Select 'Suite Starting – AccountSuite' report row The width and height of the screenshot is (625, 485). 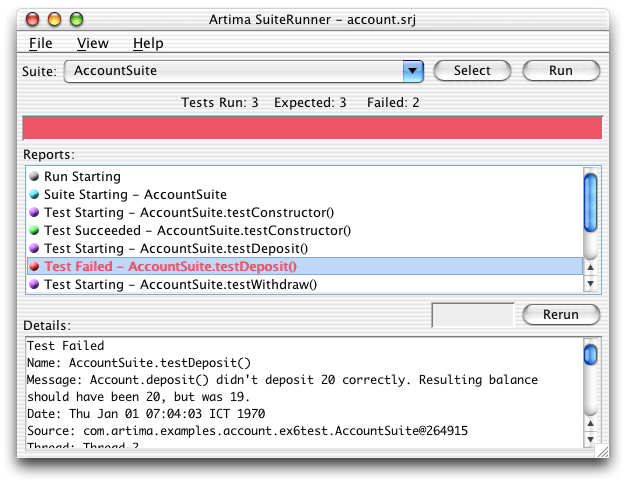click(x=305, y=194)
